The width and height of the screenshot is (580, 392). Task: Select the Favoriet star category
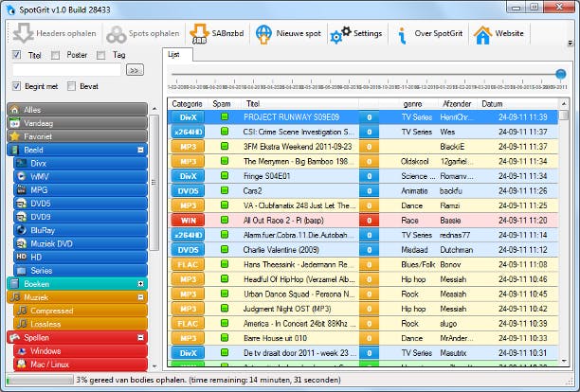77,136
